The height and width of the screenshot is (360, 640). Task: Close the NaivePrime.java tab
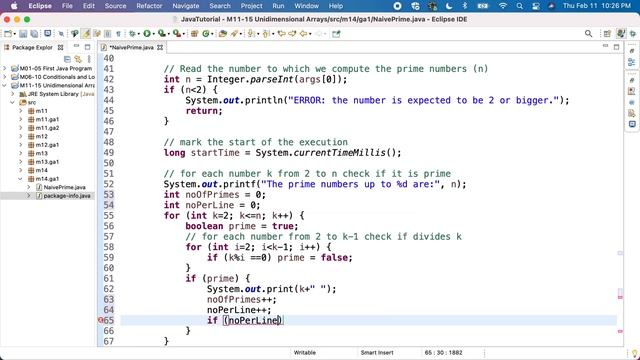click(160, 47)
